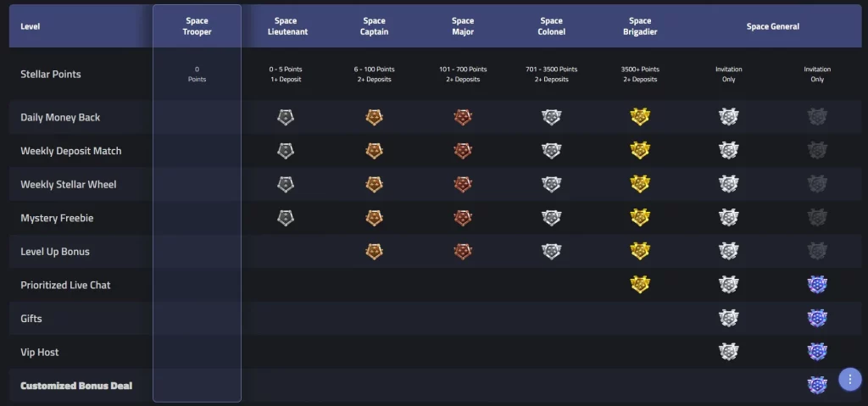868x406 pixels.
Task: Select the Space Trooper column header
Action: coord(197,26)
